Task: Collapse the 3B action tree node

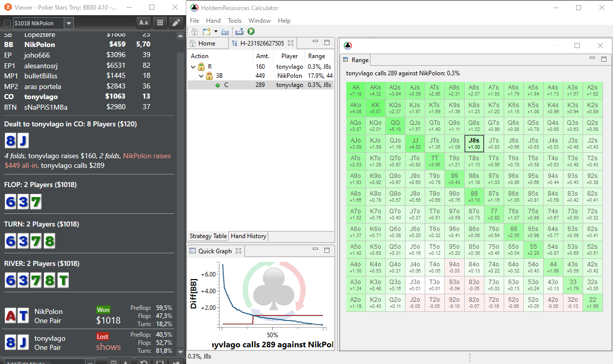Action: (x=201, y=76)
